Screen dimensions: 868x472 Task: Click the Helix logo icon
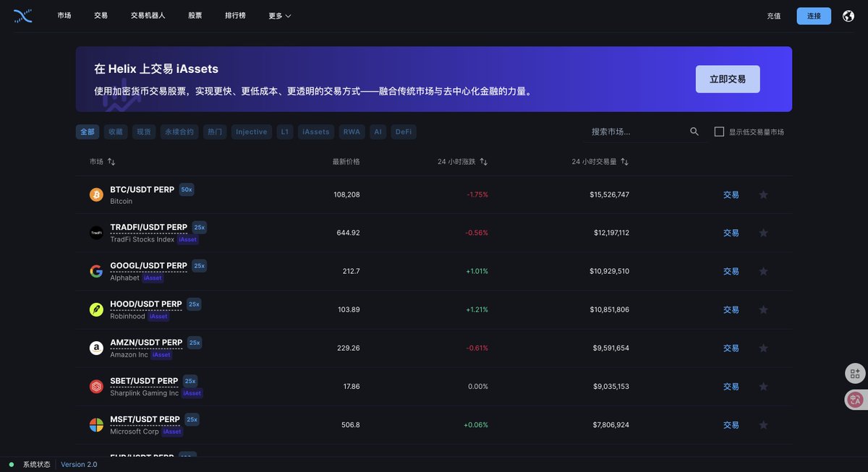click(x=23, y=16)
